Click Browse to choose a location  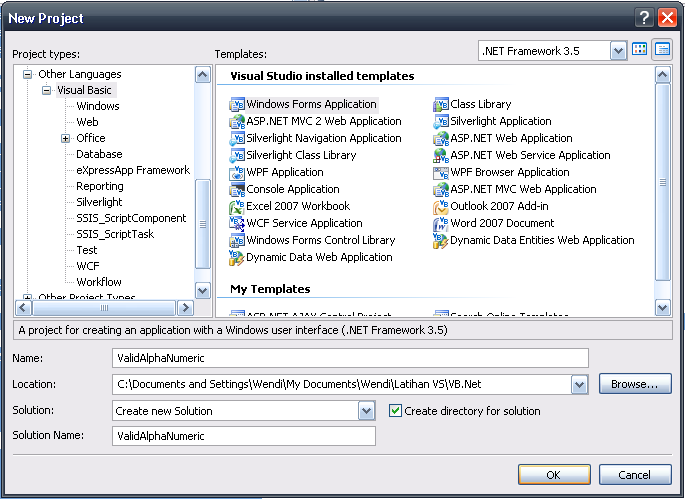pos(635,384)
